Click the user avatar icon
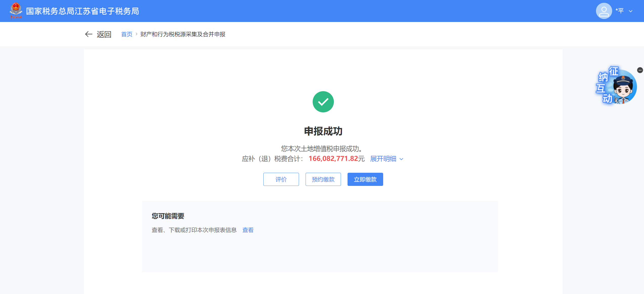Viewport: 644px width, 294px height. [x=604, y=11]
